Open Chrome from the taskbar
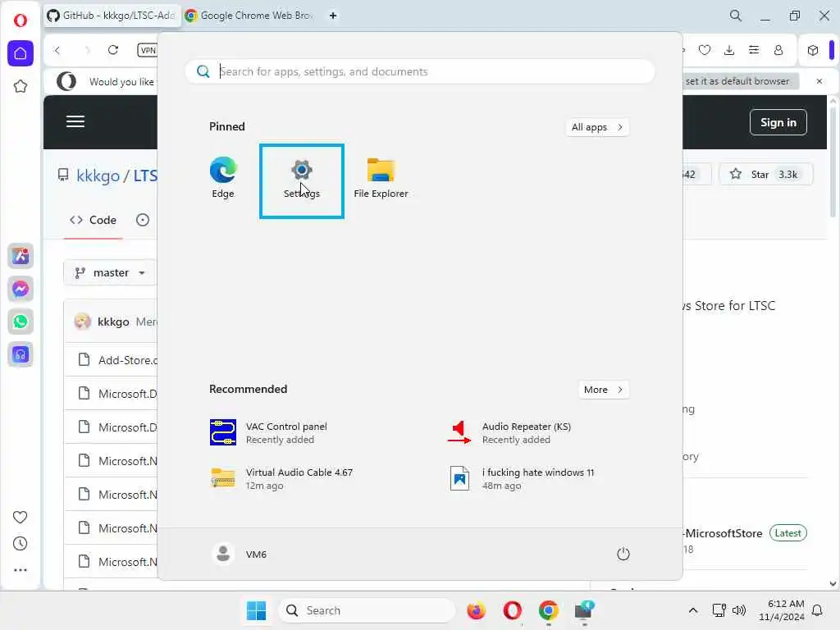The height and width of the screenshot is (630, 840). point(548,610)
